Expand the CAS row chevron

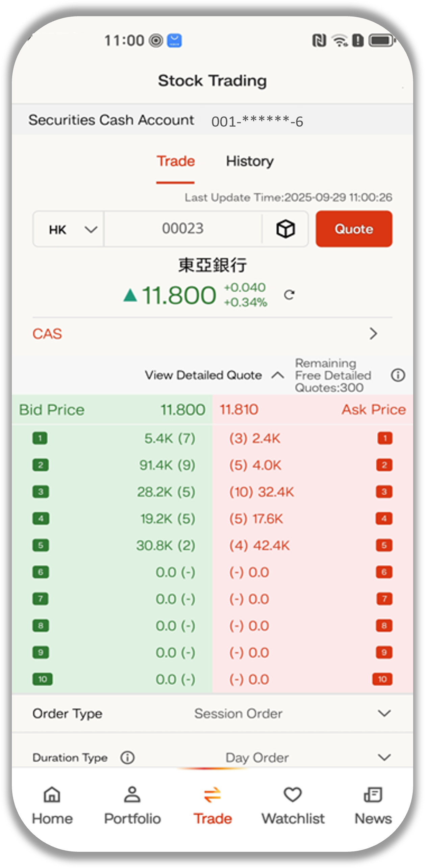coord(373,334)
